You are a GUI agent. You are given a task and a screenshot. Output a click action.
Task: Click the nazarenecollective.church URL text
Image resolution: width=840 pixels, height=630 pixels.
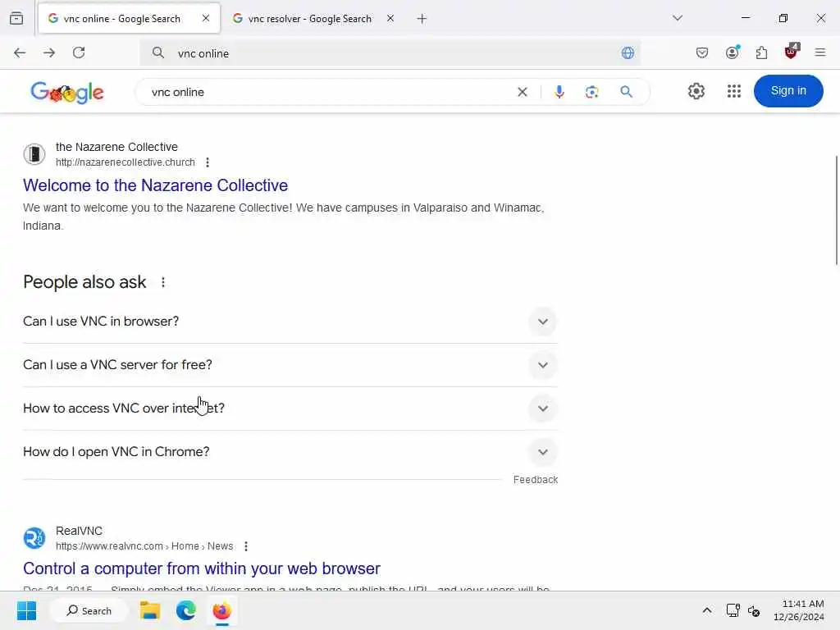[126, 162]
